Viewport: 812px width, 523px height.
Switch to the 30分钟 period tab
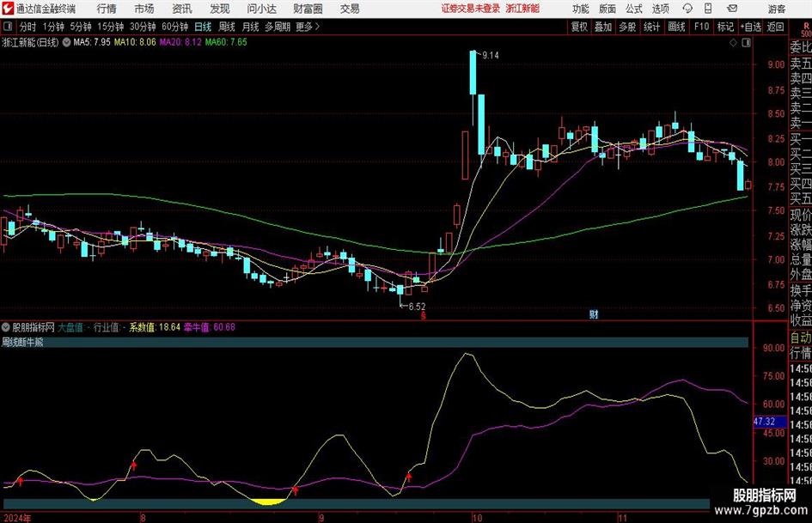143,27
